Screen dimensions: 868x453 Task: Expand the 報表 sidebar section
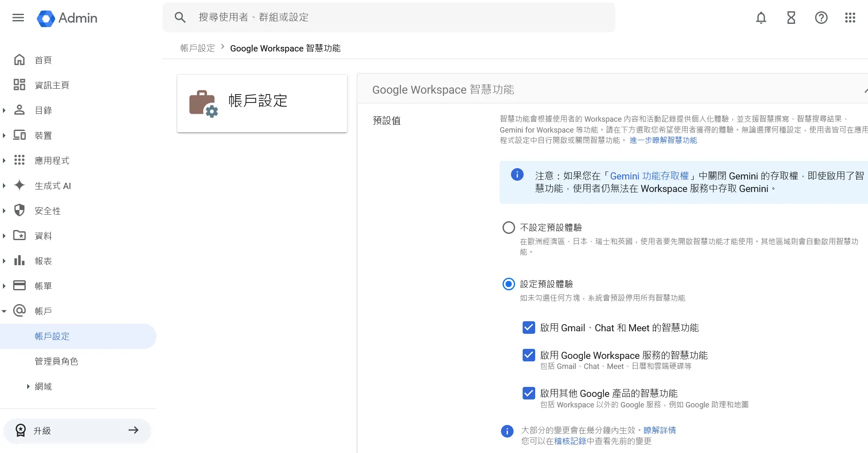click(4, 261)
